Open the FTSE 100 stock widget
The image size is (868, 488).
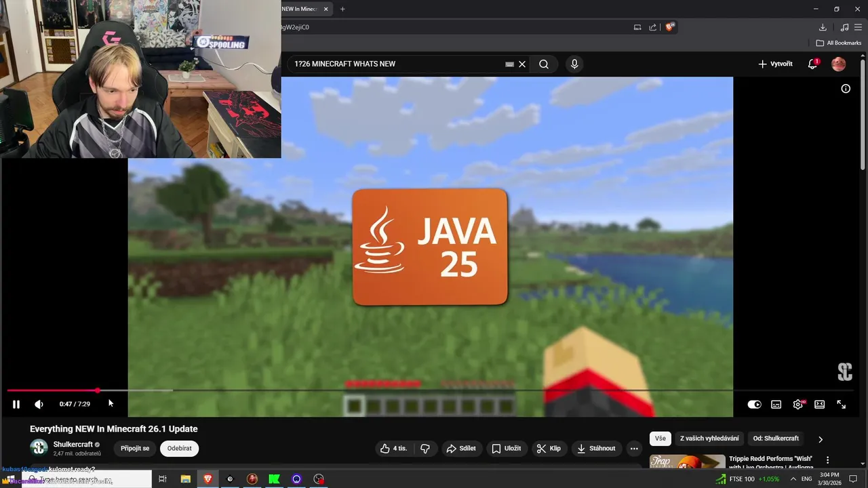coord(747,479)
